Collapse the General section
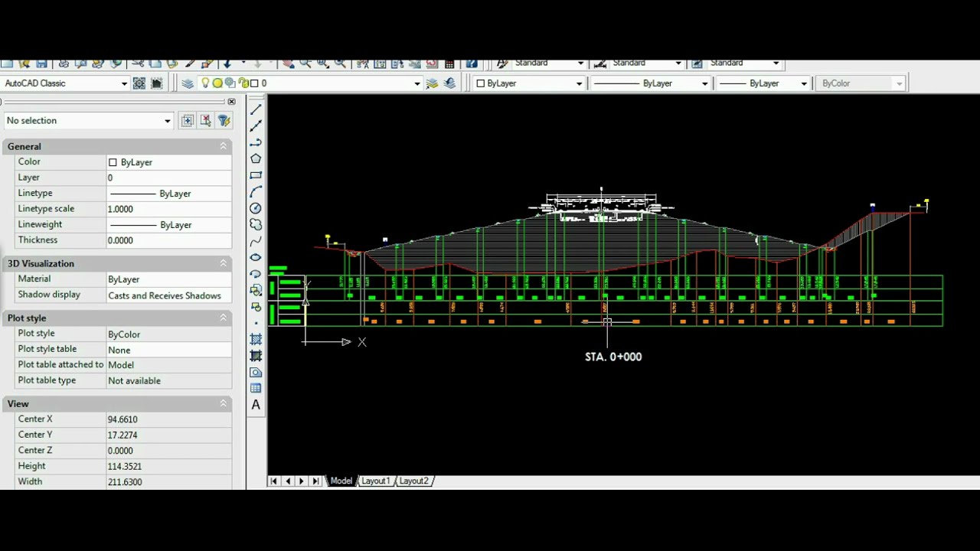Image resolution: width=980 pixels, height=551 pixels. (224, 146)
